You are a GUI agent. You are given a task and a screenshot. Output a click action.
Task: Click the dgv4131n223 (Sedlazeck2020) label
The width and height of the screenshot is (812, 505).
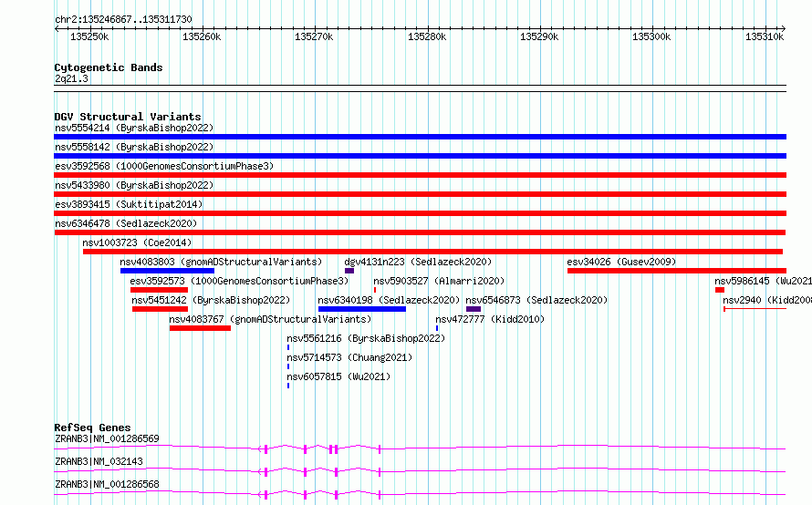coord(418,262)
